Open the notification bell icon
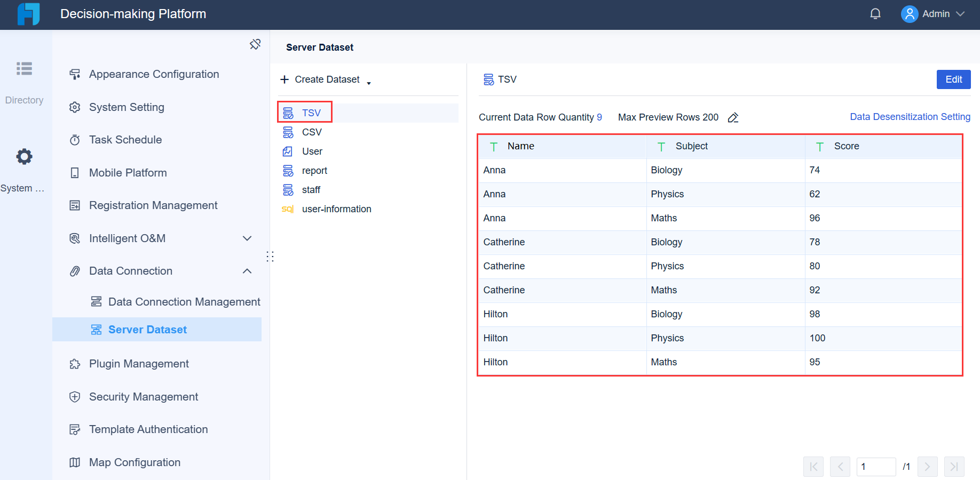Image resolution: width=980 pixels, height=480 pixels. point(875,13)
